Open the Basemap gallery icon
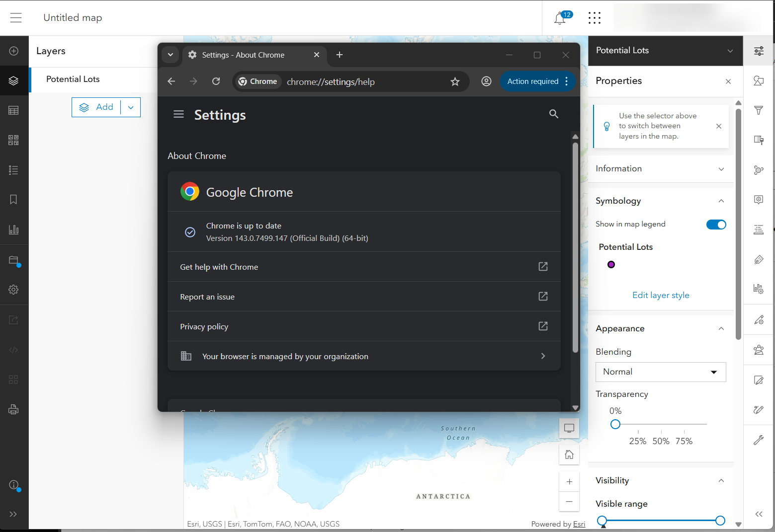775x532 pixels. 14,140
